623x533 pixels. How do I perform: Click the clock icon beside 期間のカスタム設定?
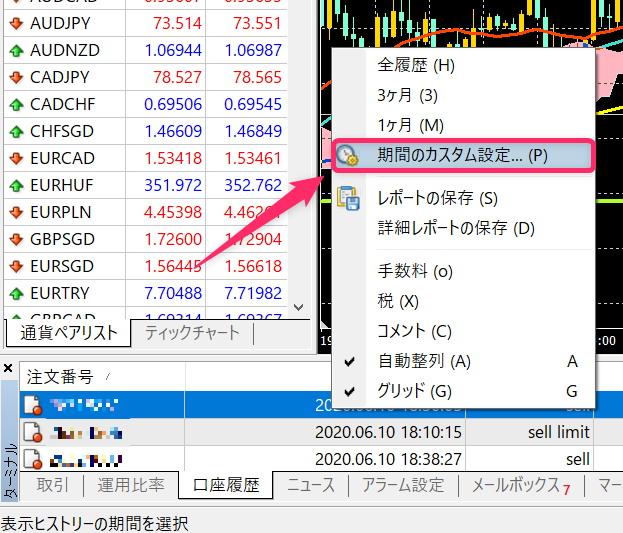point(347,155)
